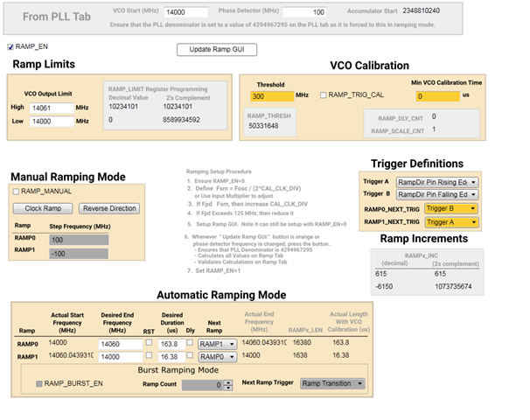Decrease Ramp Count with down arrow
The height and width of the screenshot is (420, 530).
pyautogui.click(x=228, y=388)
